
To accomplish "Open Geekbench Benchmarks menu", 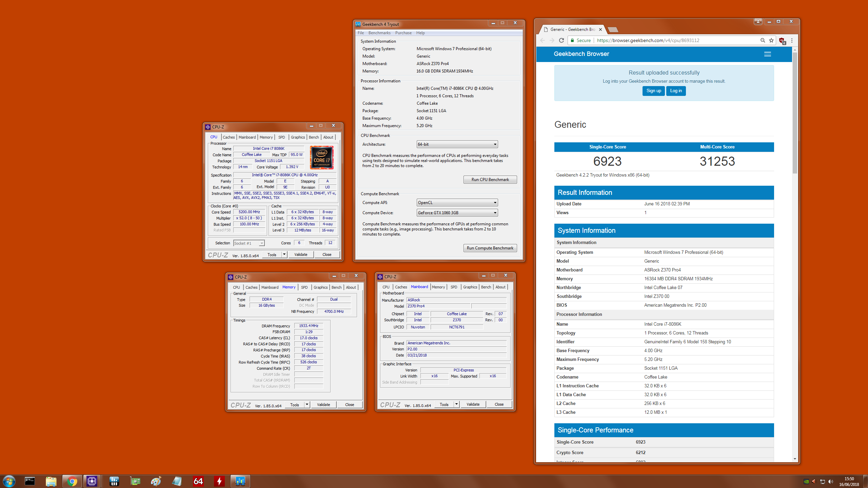I will (x=379, y=33).
